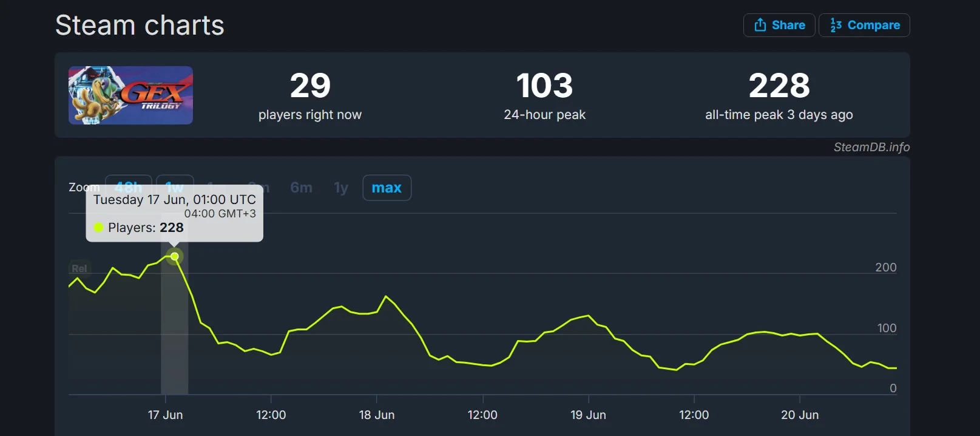Click the 17 Jun x-axis label
Image resolution: width=980 pixels, height=436 pixels.
click(x=165, y=415)
